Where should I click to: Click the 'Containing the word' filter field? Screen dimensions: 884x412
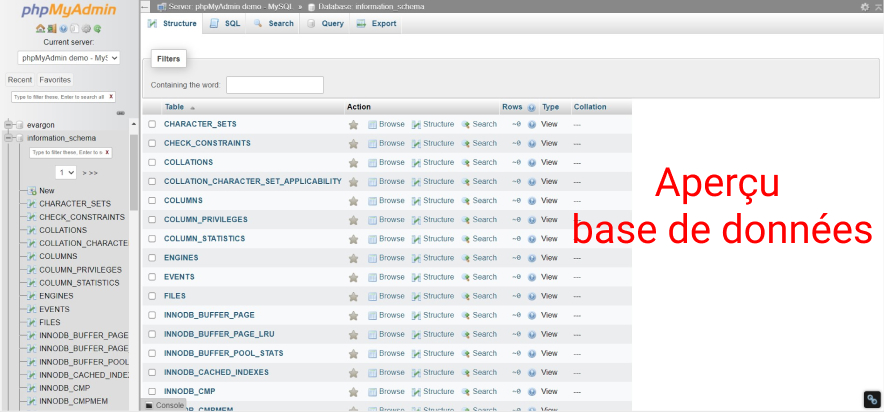275,85
